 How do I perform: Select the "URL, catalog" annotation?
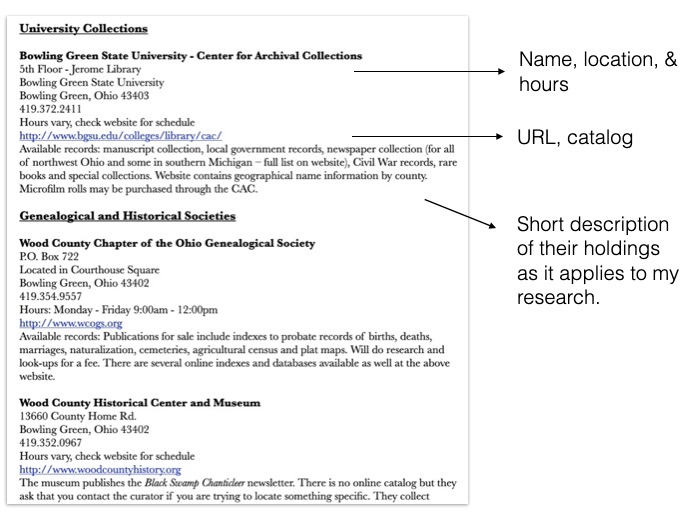point(575,138)
